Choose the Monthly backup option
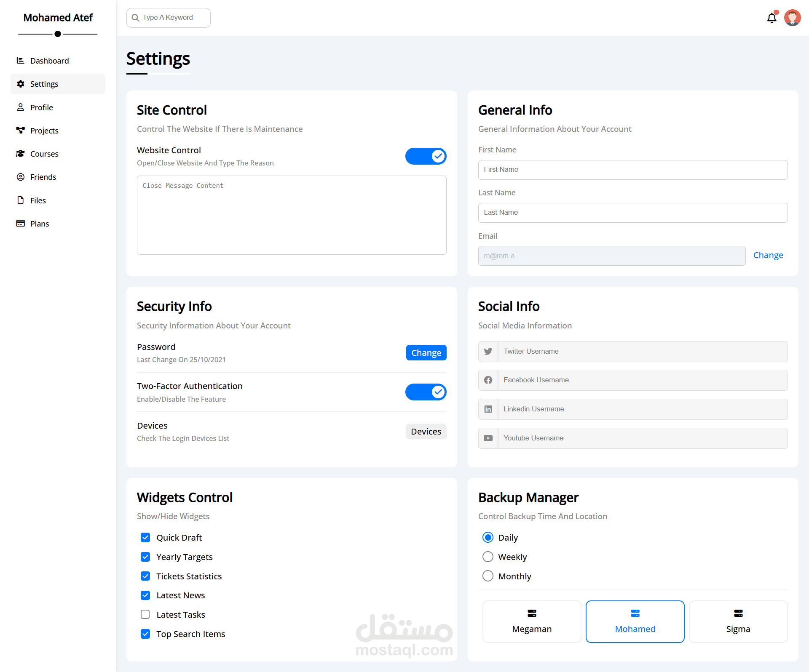Viewport: 809px width, 672px height. (488, 576)
